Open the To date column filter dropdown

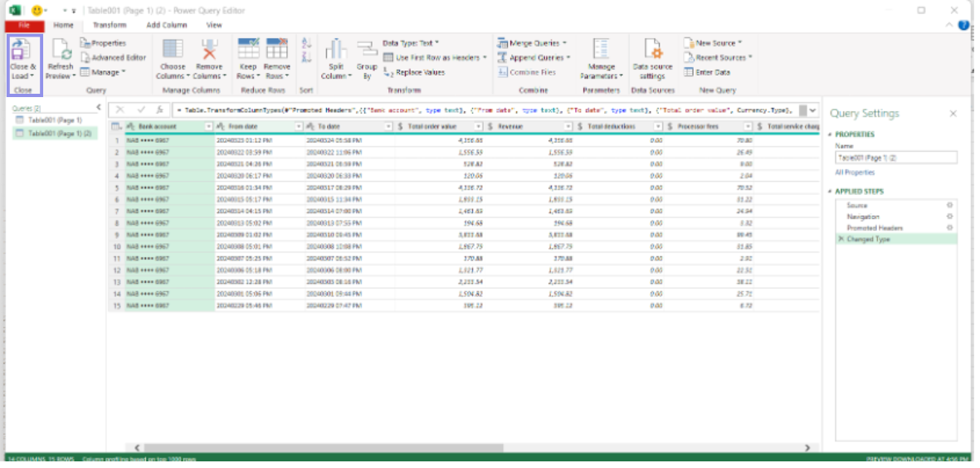tap(388, 127)
